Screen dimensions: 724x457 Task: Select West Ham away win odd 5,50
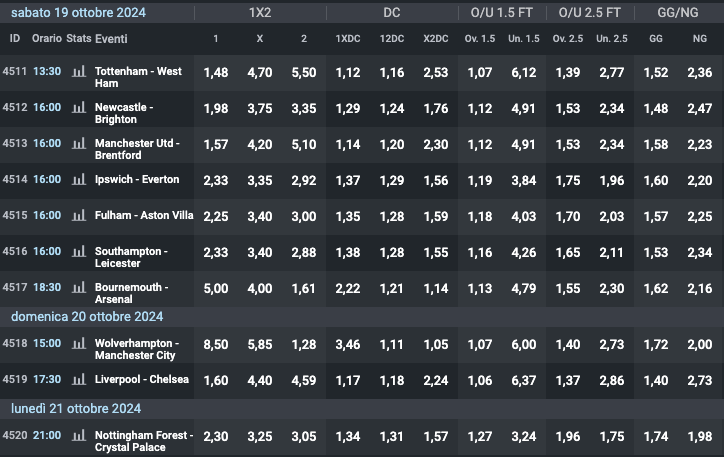303,72
